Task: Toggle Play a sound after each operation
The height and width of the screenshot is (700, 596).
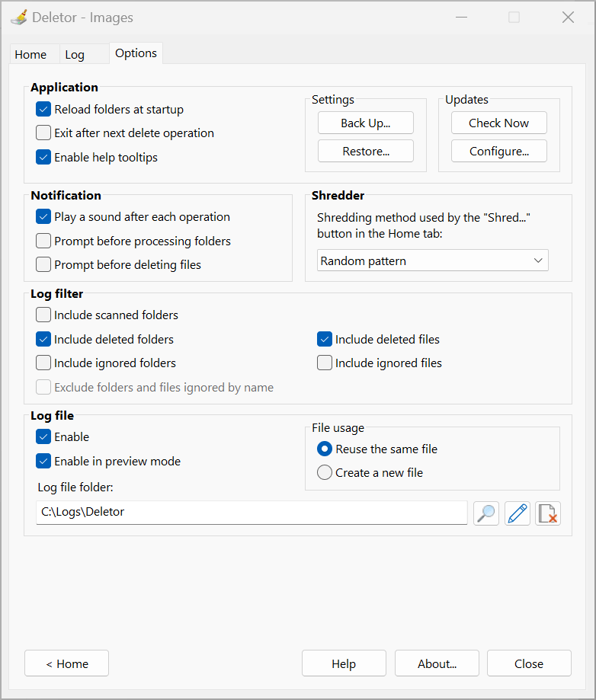Action: click(x=43, y=217)
